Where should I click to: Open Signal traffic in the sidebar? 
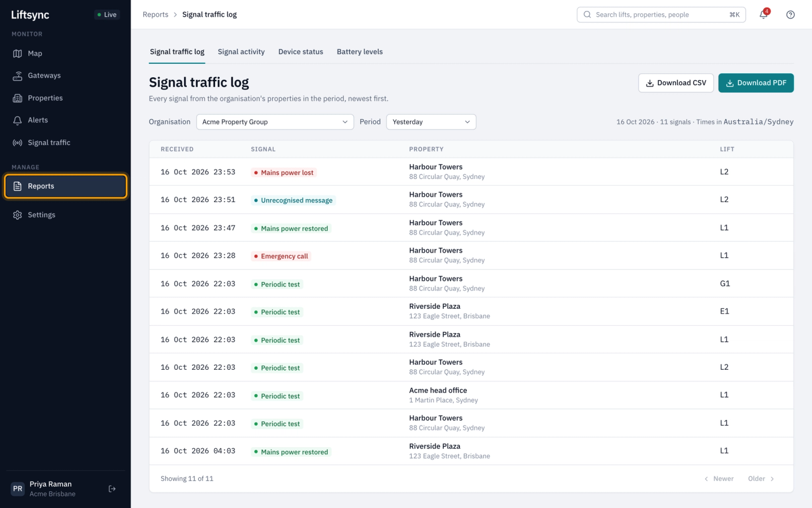66,143
